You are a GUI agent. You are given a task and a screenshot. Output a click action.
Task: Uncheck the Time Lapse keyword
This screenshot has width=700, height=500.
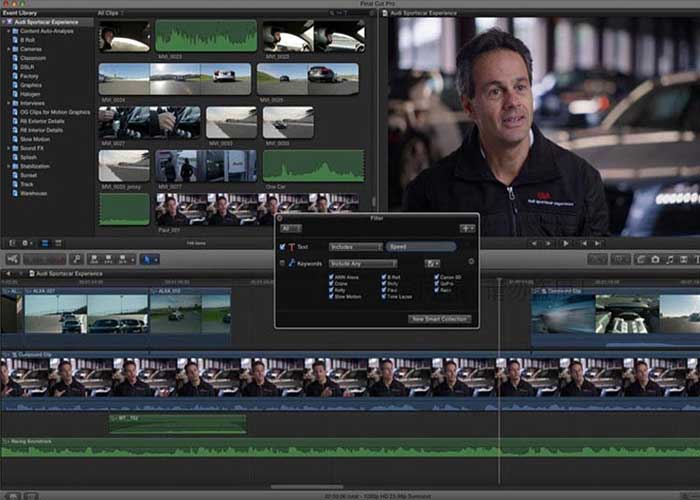[x=383, y=296]
